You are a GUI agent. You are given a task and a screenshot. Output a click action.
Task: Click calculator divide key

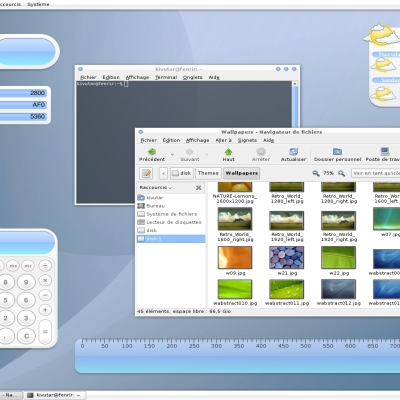click(x=45, y=266)
